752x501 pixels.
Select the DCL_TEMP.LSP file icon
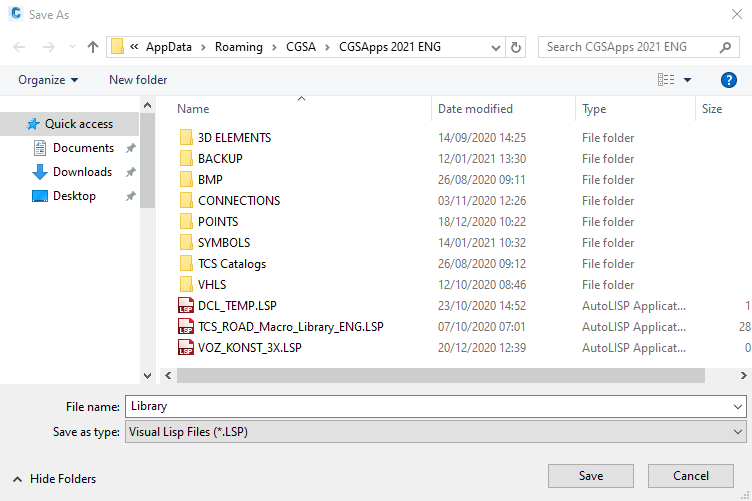[x=185, y=306]
